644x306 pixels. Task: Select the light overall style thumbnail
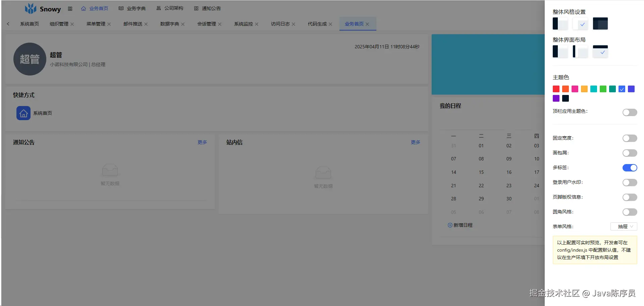(x=580, y=23)
